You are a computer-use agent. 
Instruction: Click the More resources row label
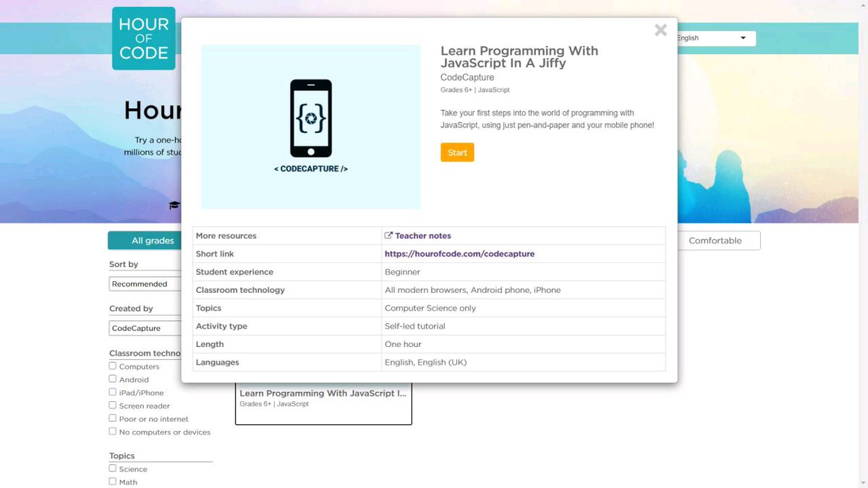point(226,236)
